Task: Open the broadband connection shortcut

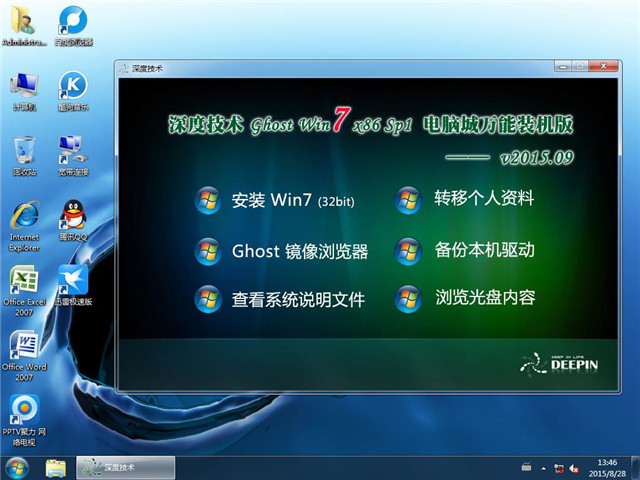Action: pyautogui.click(x=73, y=156)
